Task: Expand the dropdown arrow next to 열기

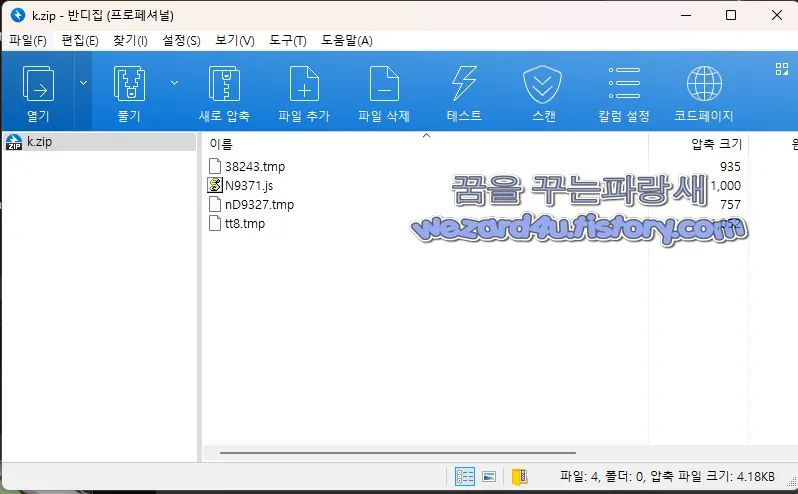Action: coord(83,82)
